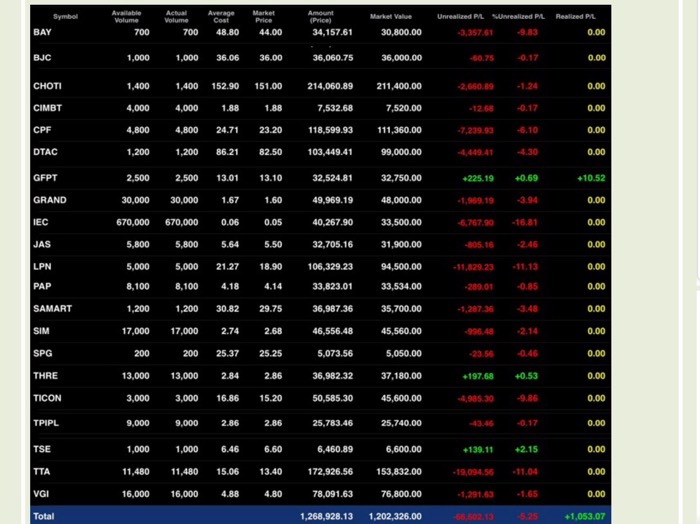Viewport: 700px width, 524px height.
Task: Click TSE percent unrealized +2.15
Action: pyautogui.click(x=526, y=449)
